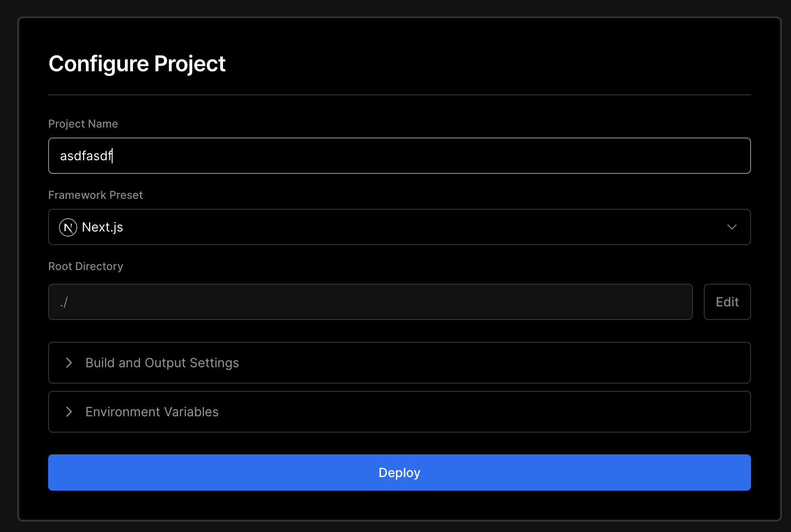Click the disclosure arrow beside Environment Variables
Viewport: 791px width, 532px height.
pyautogui.click(x=69, y=412)
